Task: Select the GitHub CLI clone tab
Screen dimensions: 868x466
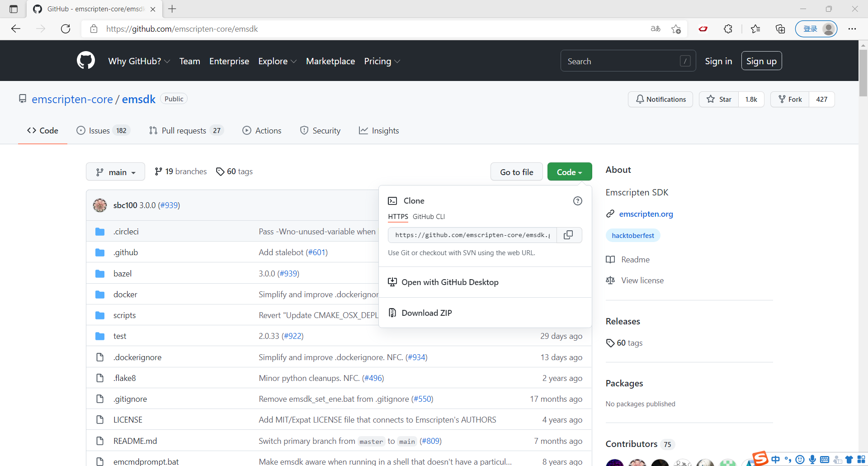Action: click(429, 217)
